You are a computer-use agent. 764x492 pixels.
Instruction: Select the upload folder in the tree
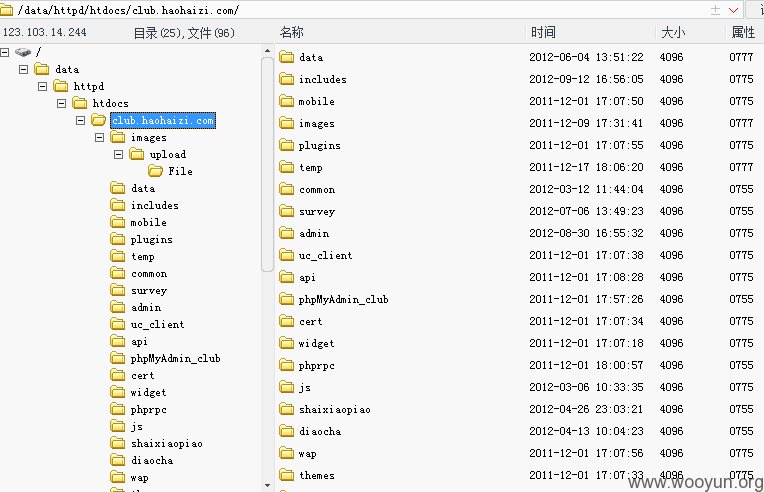168,154
